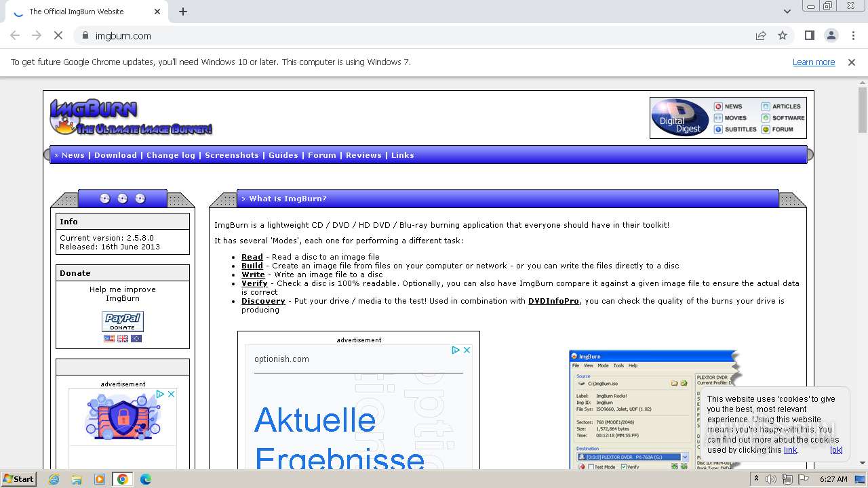This screenshot has width=868, height=488.
Task: Open Microsoft Edge from the taskbar
Action: 145,479
